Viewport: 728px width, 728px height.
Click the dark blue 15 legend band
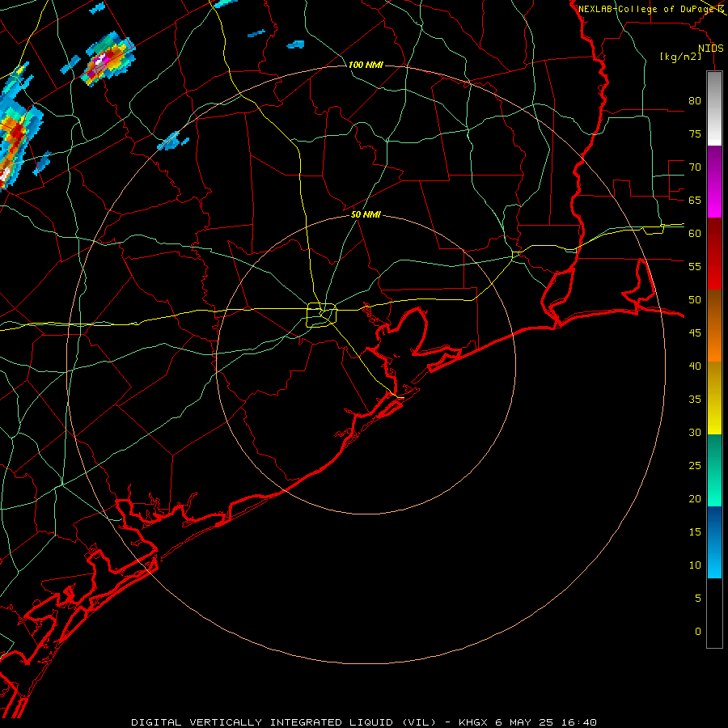pyautogui.click(x=714, y=526)
